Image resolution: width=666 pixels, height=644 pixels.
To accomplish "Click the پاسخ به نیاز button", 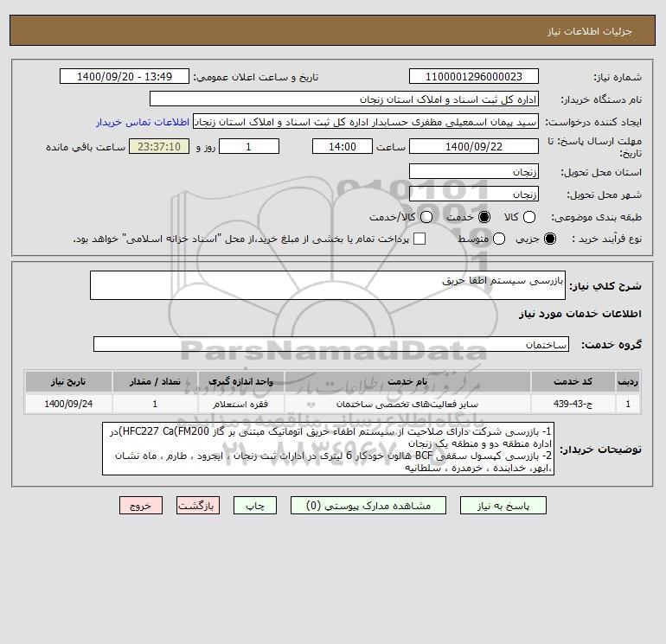I will (503, 506).
